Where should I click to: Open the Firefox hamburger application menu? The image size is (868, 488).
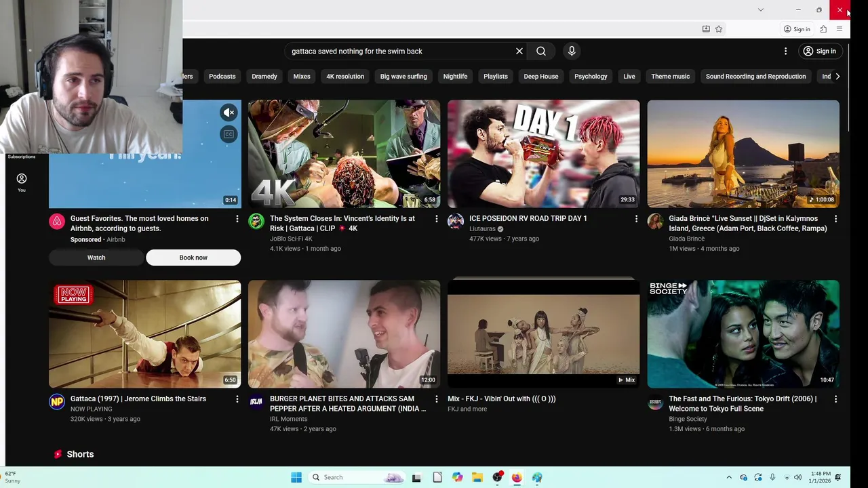point(840,29)
